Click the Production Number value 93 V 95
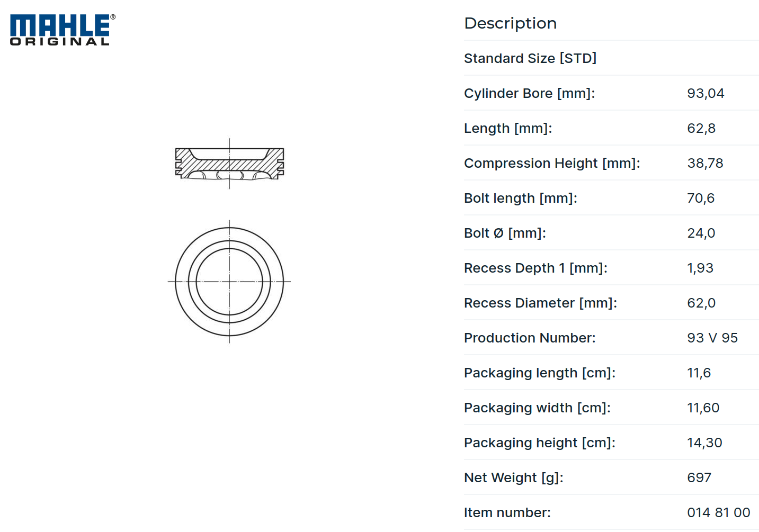This screenshot has height=532, width=759. click(712, 338)
